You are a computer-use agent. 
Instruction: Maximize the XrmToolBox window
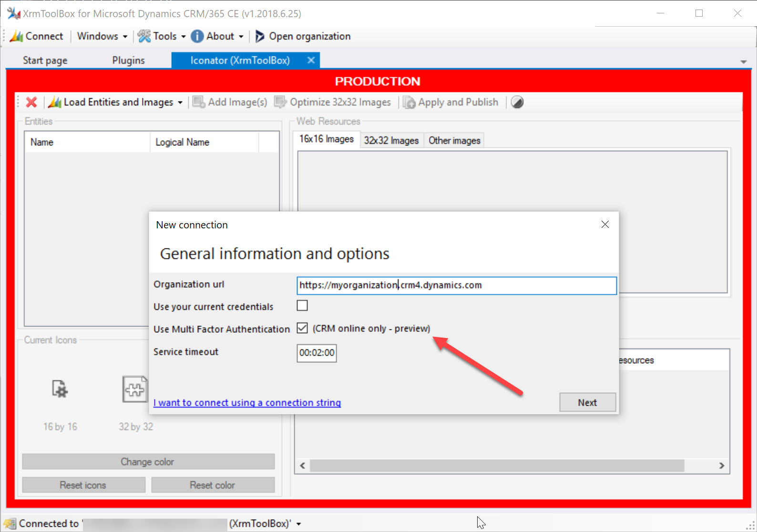[699, 13]
